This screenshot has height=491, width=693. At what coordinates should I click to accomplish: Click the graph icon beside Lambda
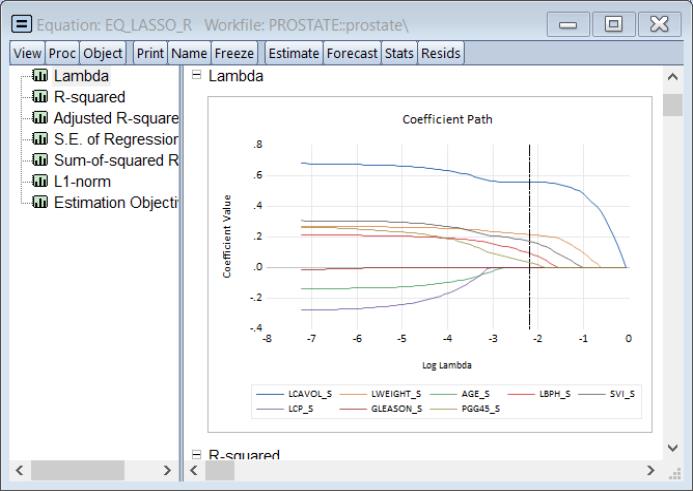pyautogui.click(x=40, y=76)
